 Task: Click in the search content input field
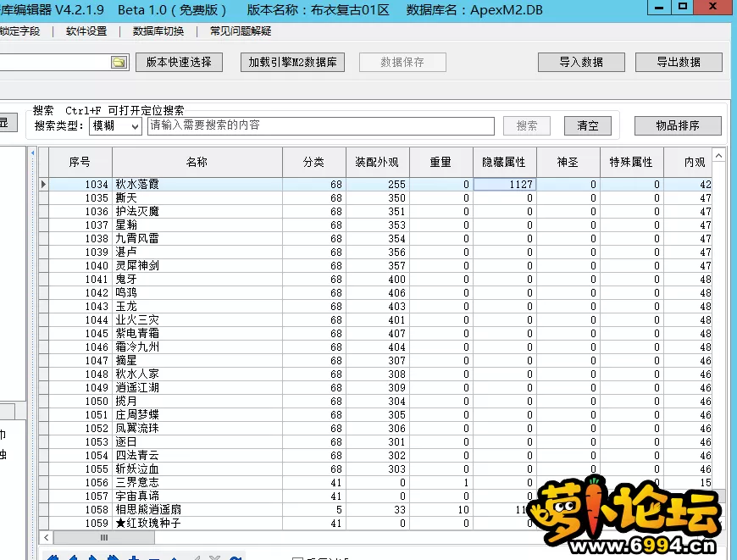(320, 125)
